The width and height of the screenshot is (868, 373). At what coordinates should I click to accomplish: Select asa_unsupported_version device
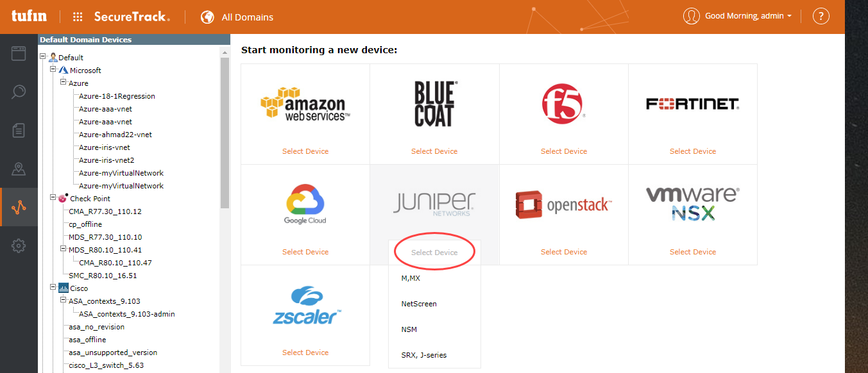point(113,352)
